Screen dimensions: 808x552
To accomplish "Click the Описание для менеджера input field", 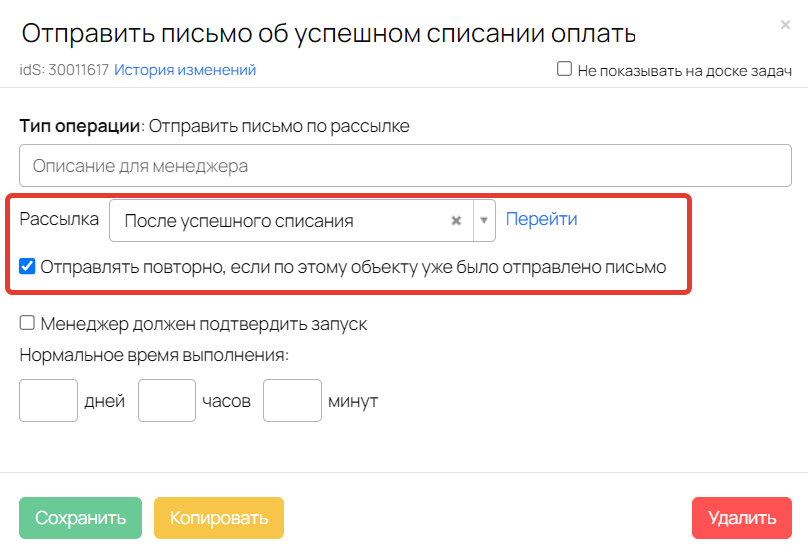I will click(405, 165).
